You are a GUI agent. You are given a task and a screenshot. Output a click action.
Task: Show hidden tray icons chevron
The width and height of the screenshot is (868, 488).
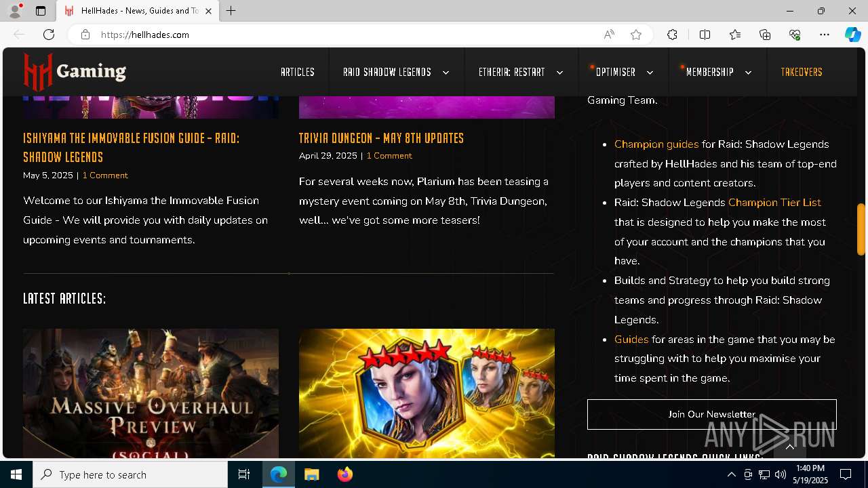coord(732,474)
